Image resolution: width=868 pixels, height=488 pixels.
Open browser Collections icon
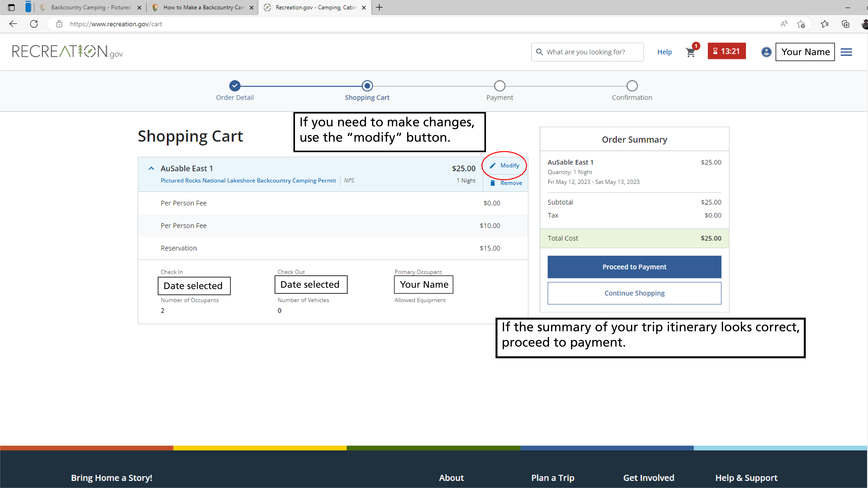845,24
